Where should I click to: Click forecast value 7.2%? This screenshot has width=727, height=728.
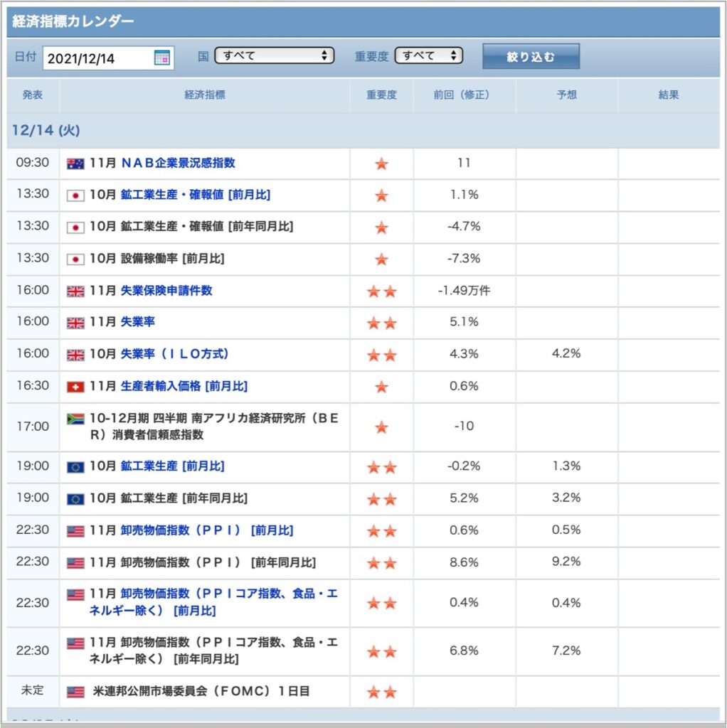tap(566, 651)
